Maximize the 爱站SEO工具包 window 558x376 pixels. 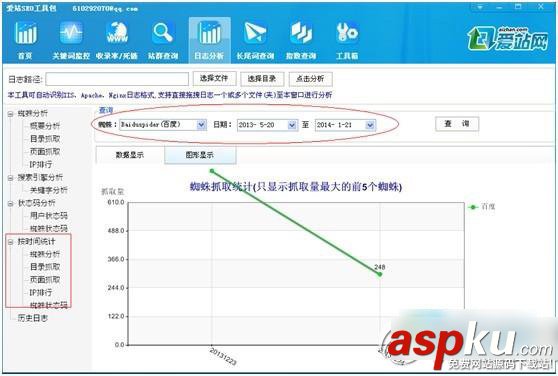(518, 7)
